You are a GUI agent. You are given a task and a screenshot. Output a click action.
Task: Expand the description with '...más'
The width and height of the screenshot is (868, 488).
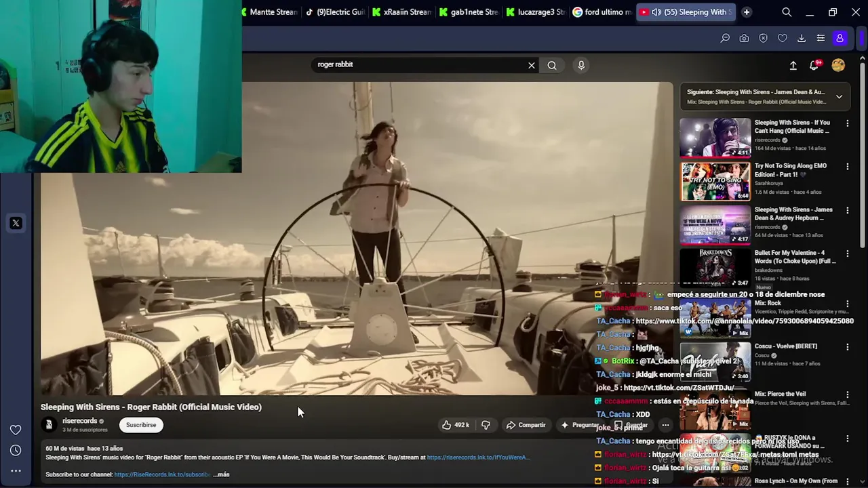(x=222, y=474)
